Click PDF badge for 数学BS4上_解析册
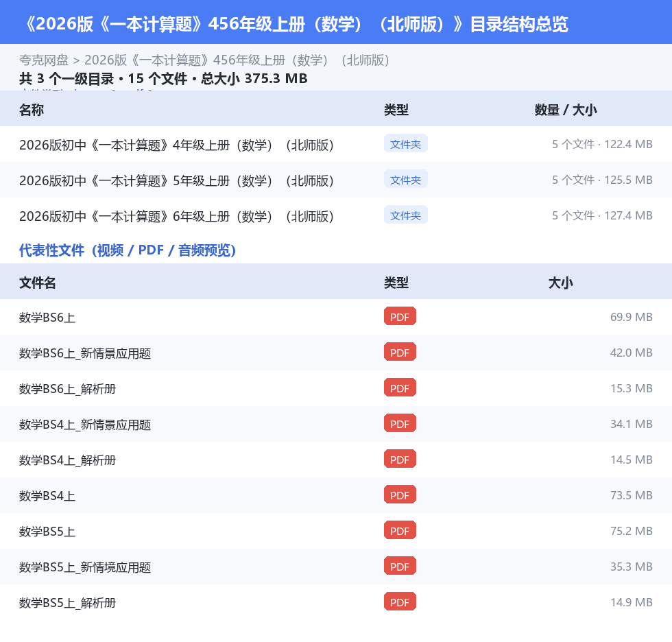The height and width of the screenshot is (642, 672). pyautogui.click(x=400, y=459)
